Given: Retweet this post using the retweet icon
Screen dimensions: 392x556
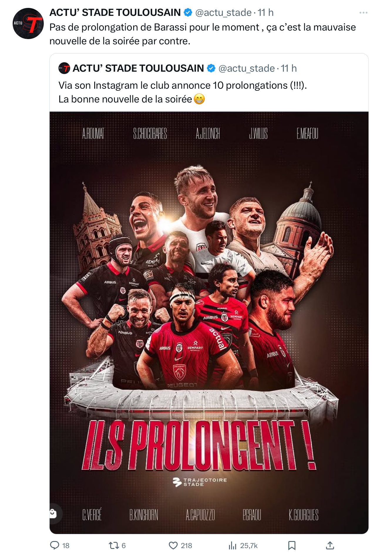Looking at the screenshot, I should point(113,545).
